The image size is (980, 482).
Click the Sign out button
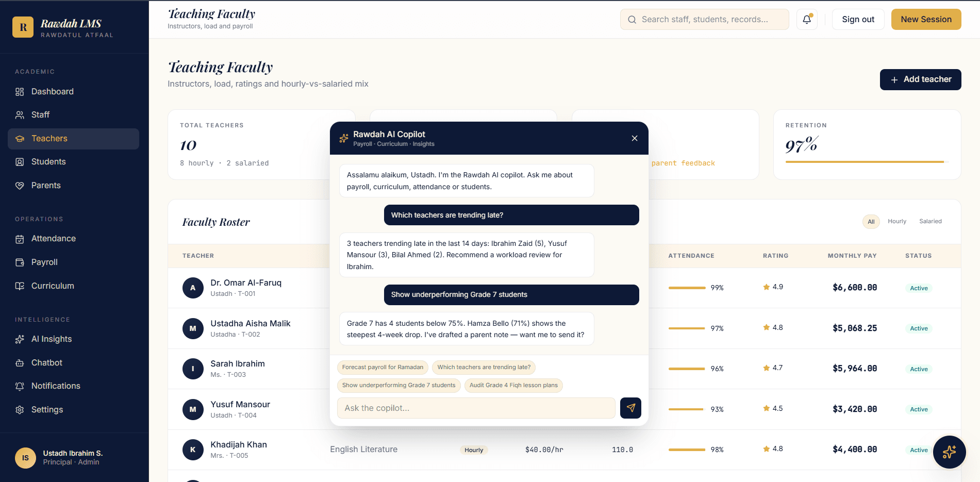858,20
